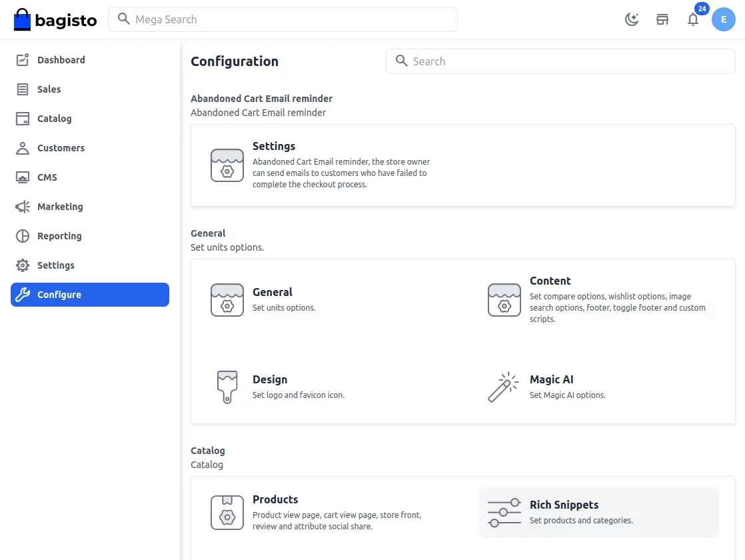Click the Dashboard sidebar icon
745x560 pixels.
coord(23,60)
